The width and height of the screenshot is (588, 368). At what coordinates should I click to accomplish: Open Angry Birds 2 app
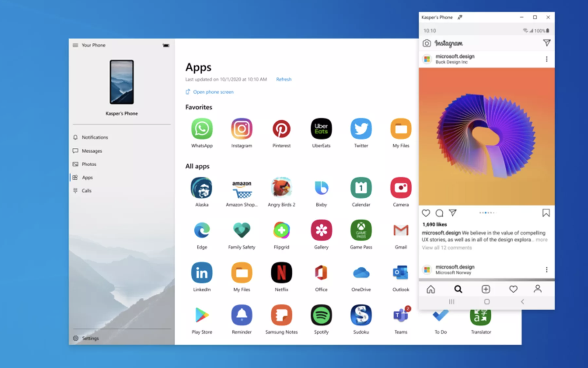click(281, 188)
